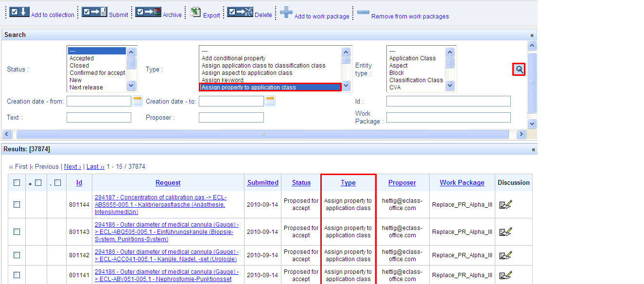Click the Add to work package plus icon
Screen dimensions: 644x284
tap(286, 13)
